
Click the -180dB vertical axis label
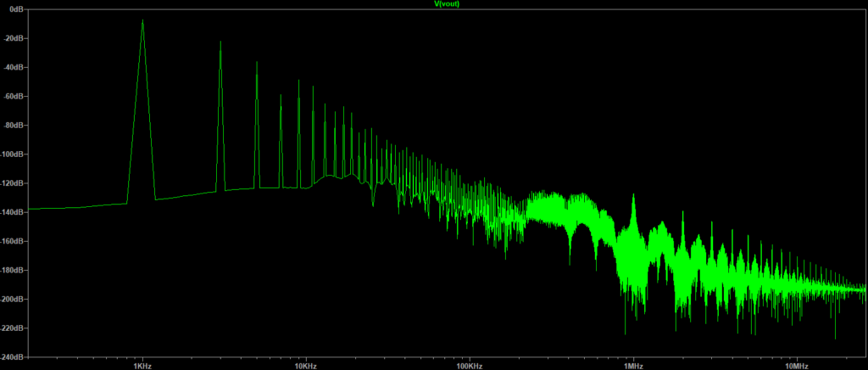pyautogui.click(x=13, y=270)
